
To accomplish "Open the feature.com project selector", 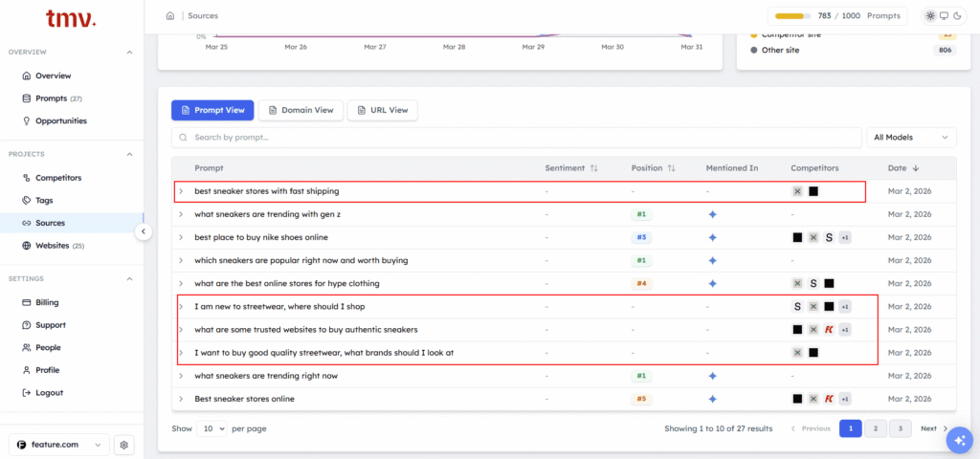I will (x=58, y=445).
